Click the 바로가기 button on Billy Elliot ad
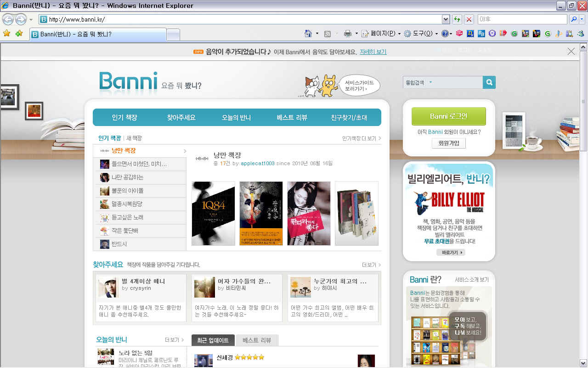Image resolution: width=588 pixels, height=368 pixels. 451,253
